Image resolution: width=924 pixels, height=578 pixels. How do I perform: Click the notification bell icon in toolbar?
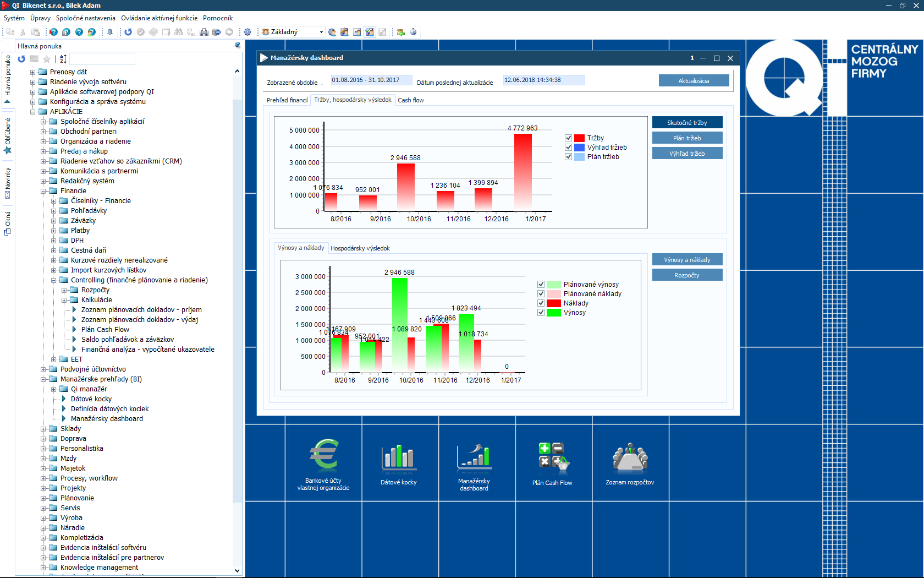coord(110,32)
